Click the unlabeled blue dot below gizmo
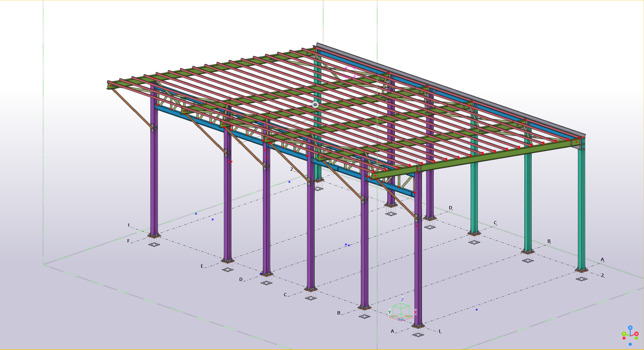The height and width of the screenshot is (350, 644). point(630,344)
